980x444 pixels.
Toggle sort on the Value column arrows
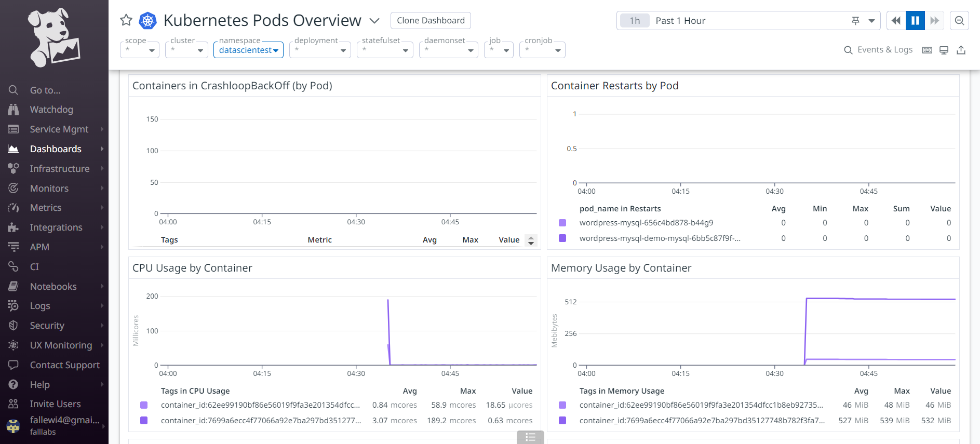coord(531,240)
